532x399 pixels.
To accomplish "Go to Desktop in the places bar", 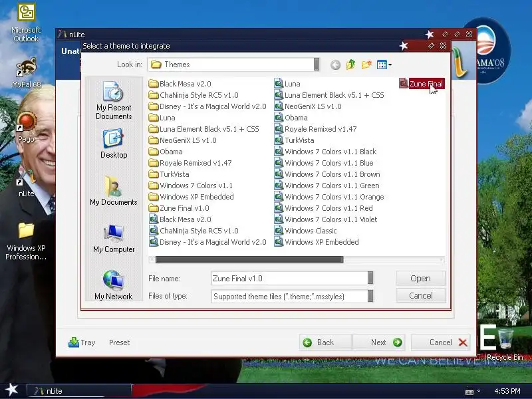I will 114,144.
